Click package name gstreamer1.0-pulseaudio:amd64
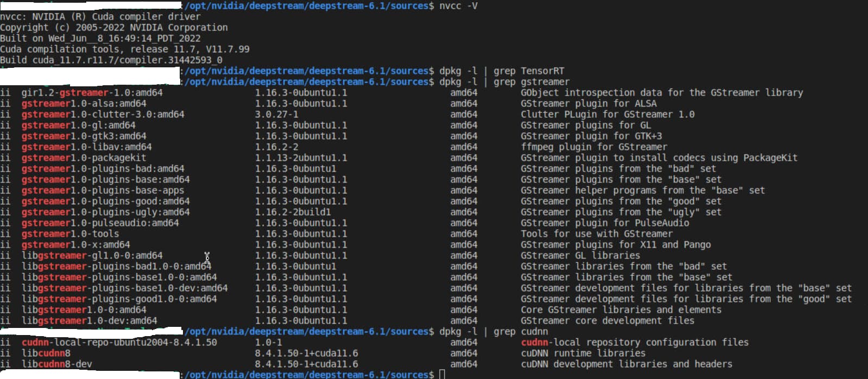Viewport: 868px width, 379px height. tap(100, 223)
